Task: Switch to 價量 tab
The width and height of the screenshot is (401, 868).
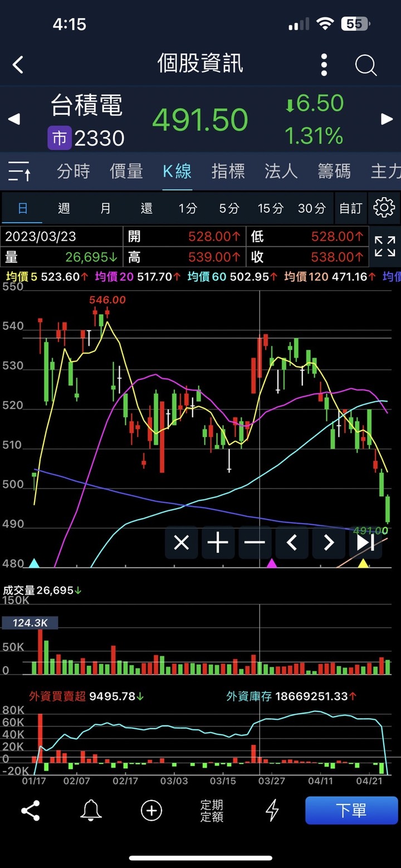Action: coord(126,171)
